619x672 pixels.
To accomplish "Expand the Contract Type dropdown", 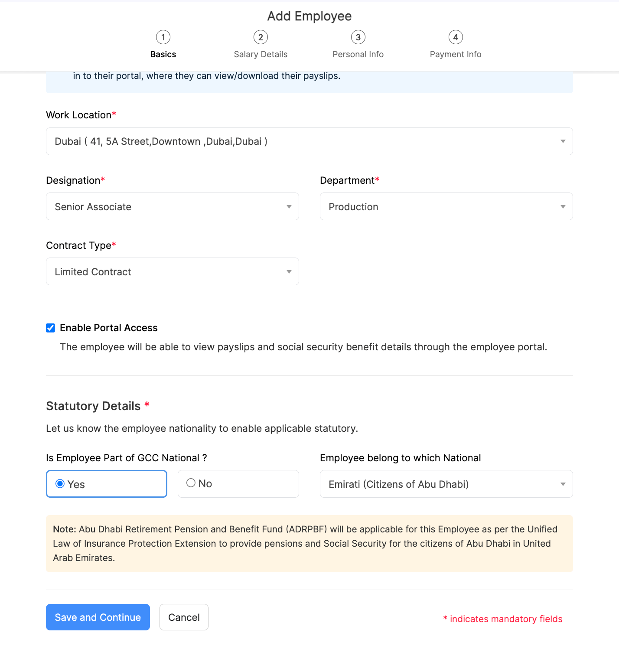I will point(172,272).
